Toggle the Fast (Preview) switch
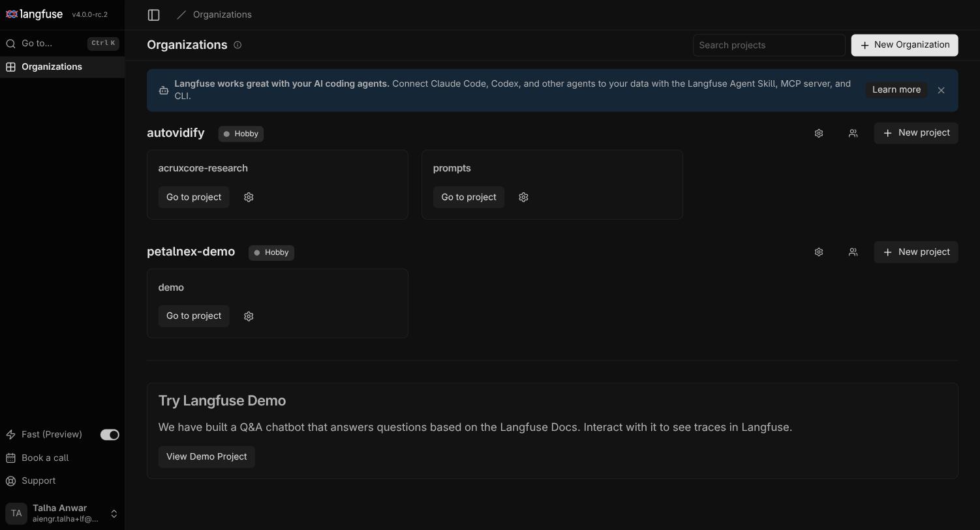The image size is (980, 530). tap(110, 435)
